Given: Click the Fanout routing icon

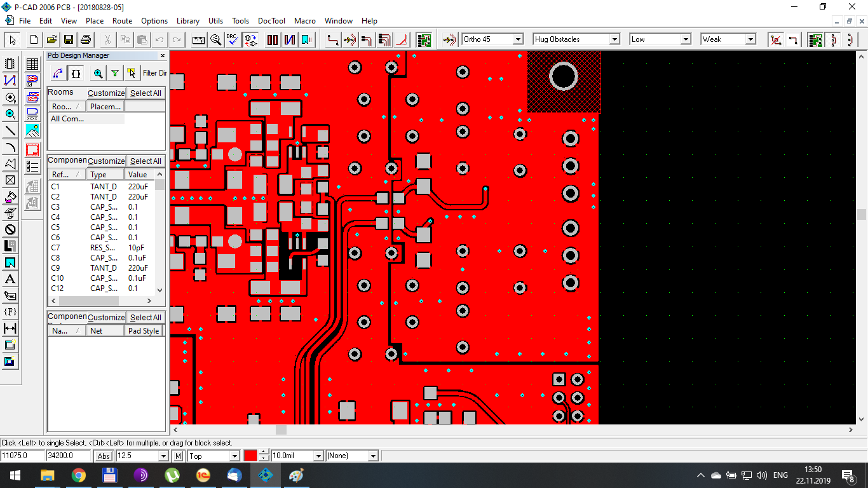Looking at the screenshot, I should [x=384, y=39].
